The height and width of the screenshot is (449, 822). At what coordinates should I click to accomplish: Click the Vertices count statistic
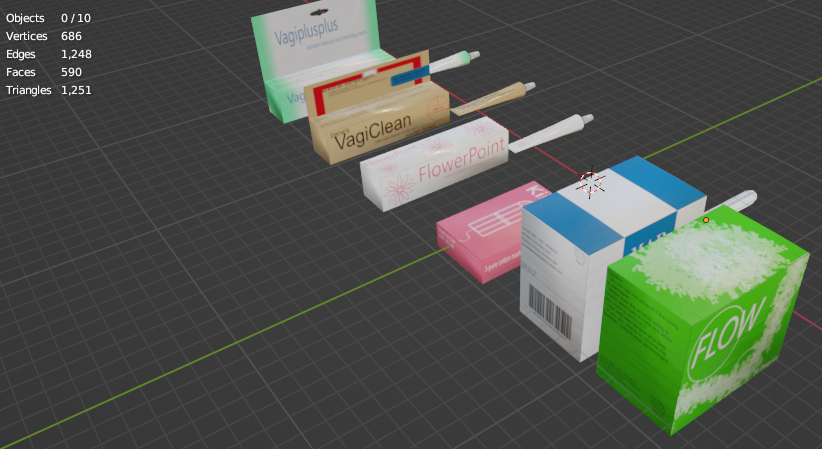[x=44, y=36]
